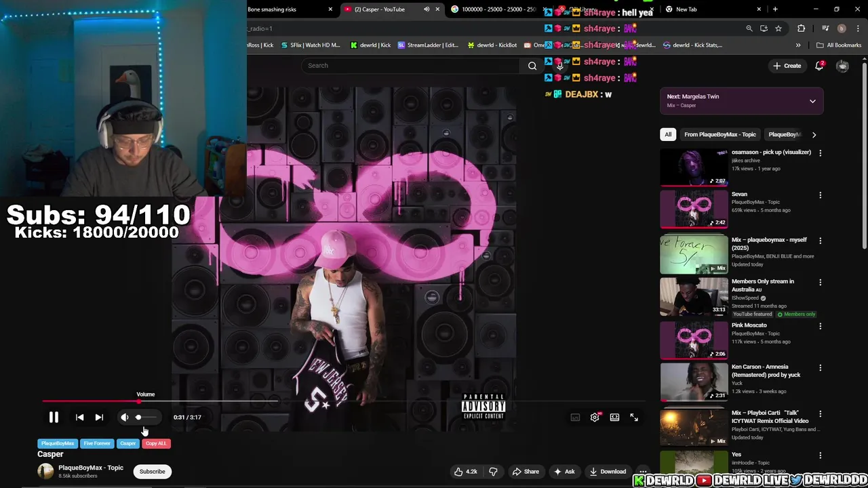Screen dimensions: 868x488
Task: Enter fullscreen mode
Action: click(634, 418)
